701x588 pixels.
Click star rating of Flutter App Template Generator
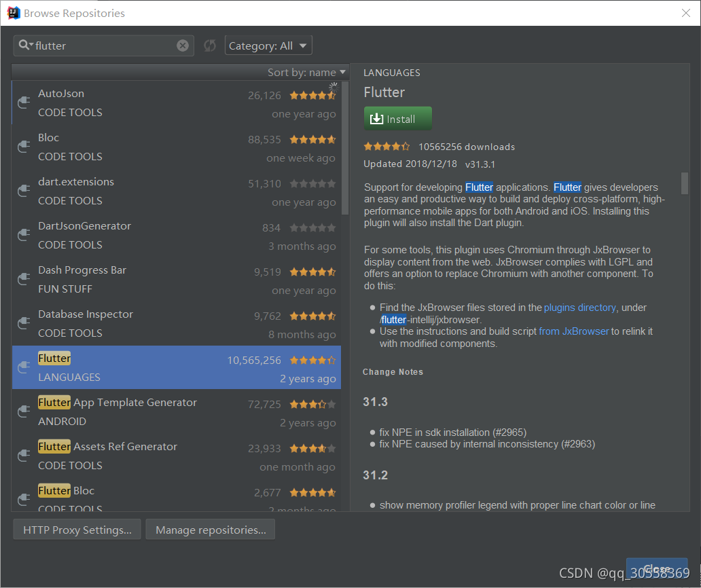[312, 405]
